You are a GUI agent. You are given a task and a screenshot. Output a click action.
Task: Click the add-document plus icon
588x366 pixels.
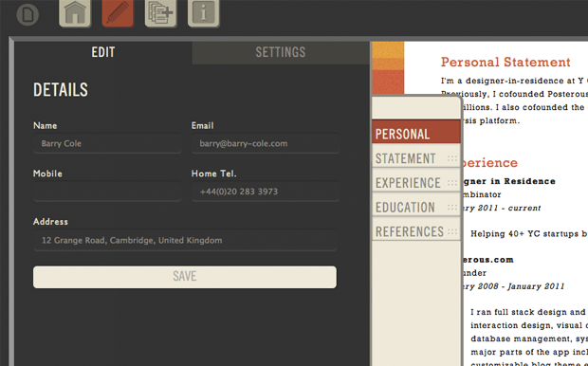(x=160, y=13)
